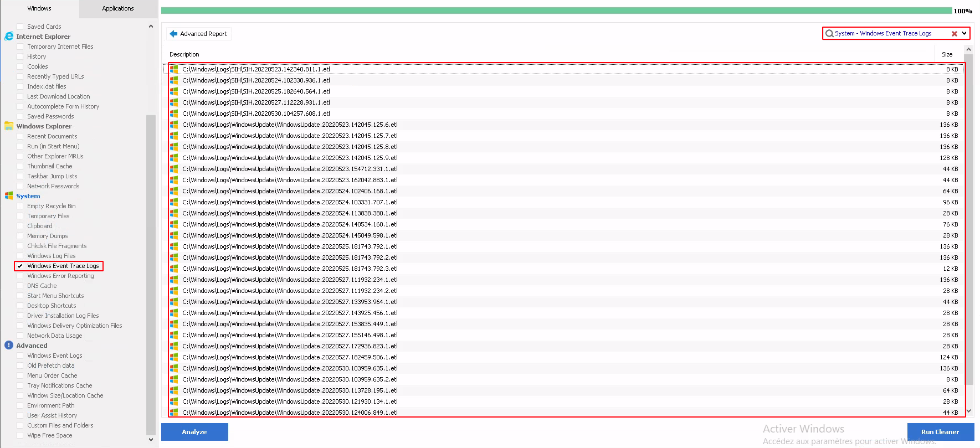Click the sidebar vertical scrollbar thumb
The image size is (980, 448).
(x=151, y=275)
